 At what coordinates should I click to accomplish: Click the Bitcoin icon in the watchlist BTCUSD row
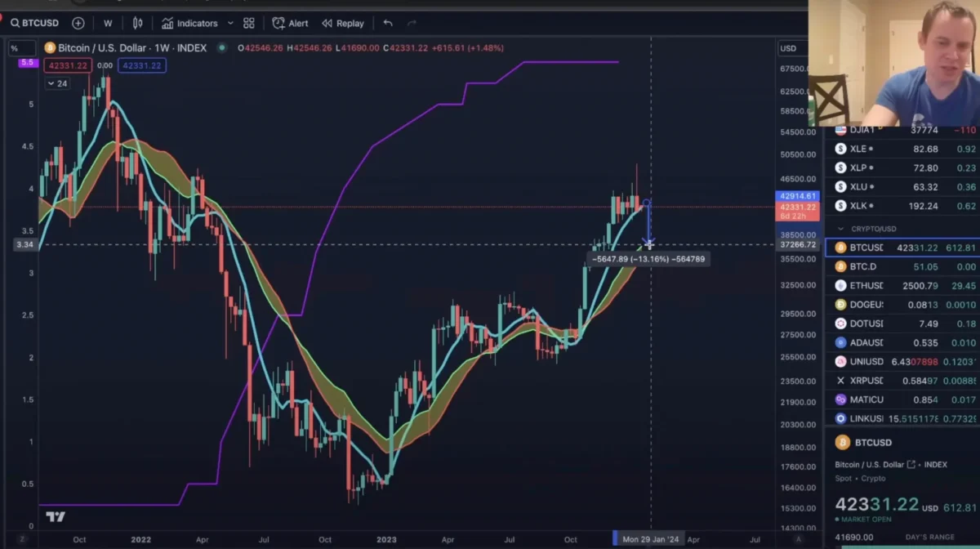coord(840,248)
